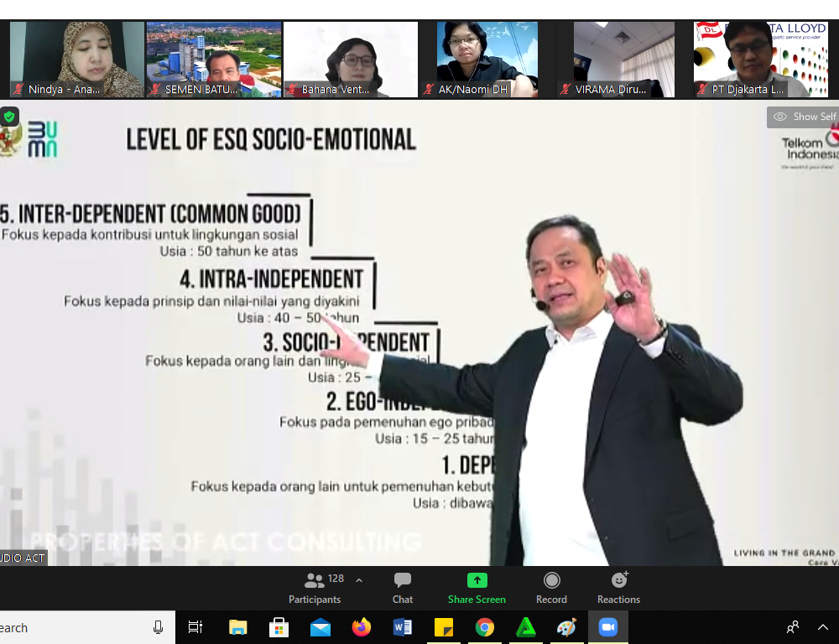
Task: Show hidden system tray icons
Action: point(823,627)
